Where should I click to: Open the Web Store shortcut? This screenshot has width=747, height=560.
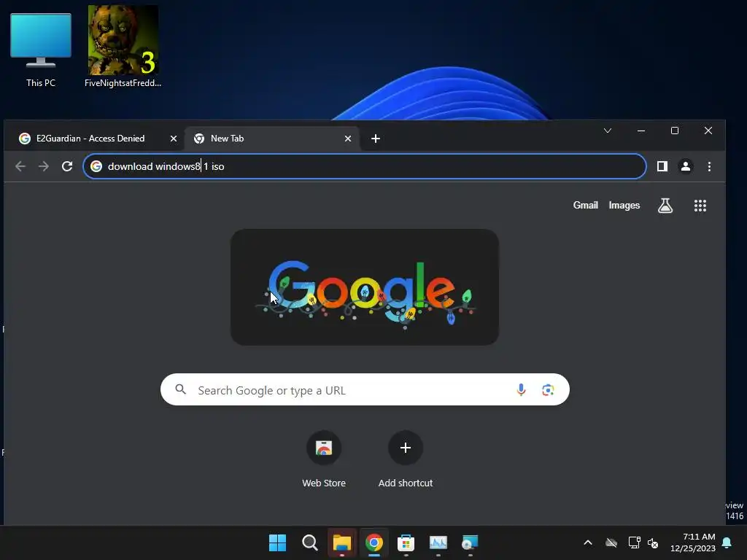pyautogui.click(x=323, y=460)
